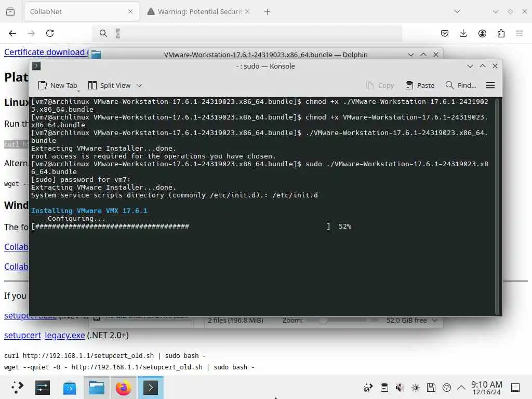532x399 pixels.
Task: Open Konsole hamburger menu
Action: coord(490,86)
